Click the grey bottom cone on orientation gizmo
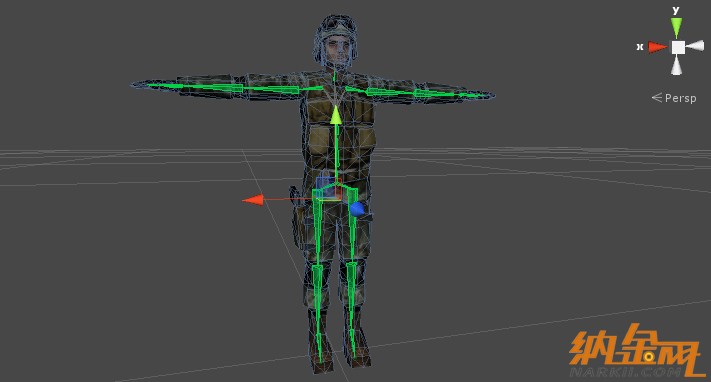711x382 pixels. [676, 65]
